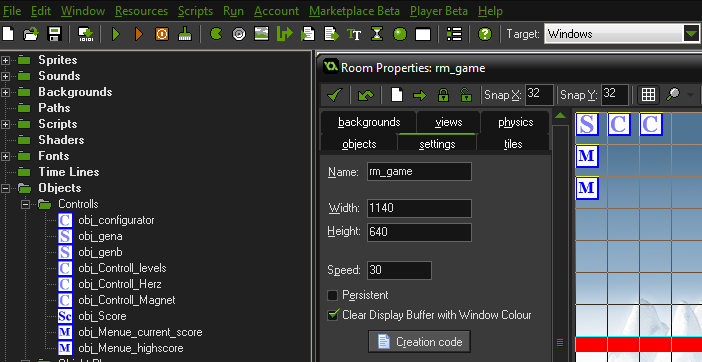This screenshot has width=702, height=362.
Task: Click the clean build broom icon
Action: point(184,34)
